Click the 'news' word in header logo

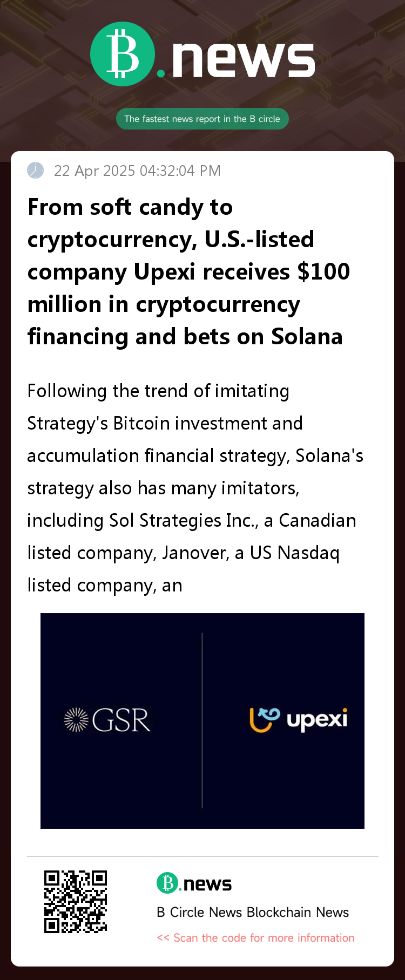click(x=244, y=58)
